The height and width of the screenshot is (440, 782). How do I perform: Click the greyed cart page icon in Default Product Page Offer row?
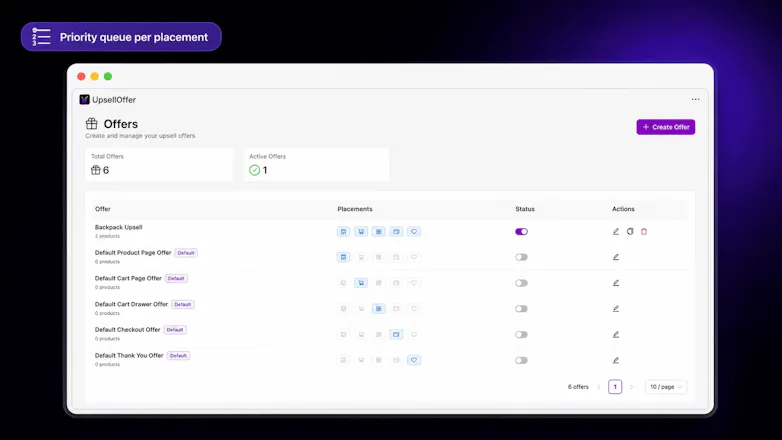pyautogui.click(x=361, y=257)
